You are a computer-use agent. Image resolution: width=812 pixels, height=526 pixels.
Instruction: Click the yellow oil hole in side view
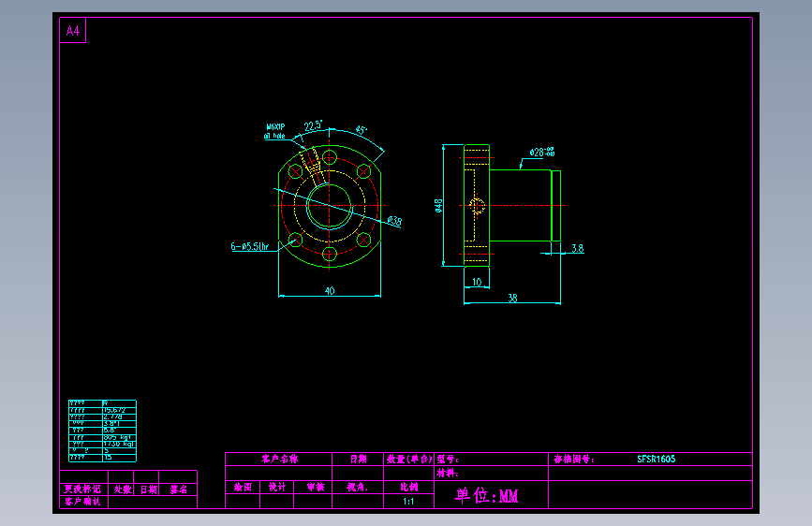point(477,206)
